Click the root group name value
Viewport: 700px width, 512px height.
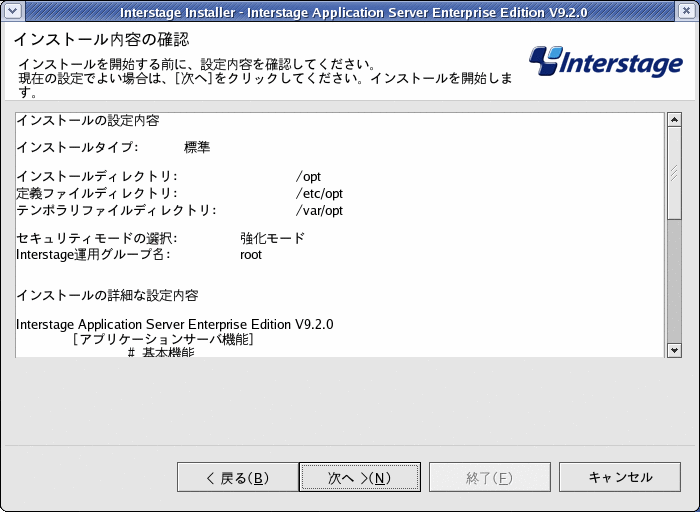[x=251, y=255]
